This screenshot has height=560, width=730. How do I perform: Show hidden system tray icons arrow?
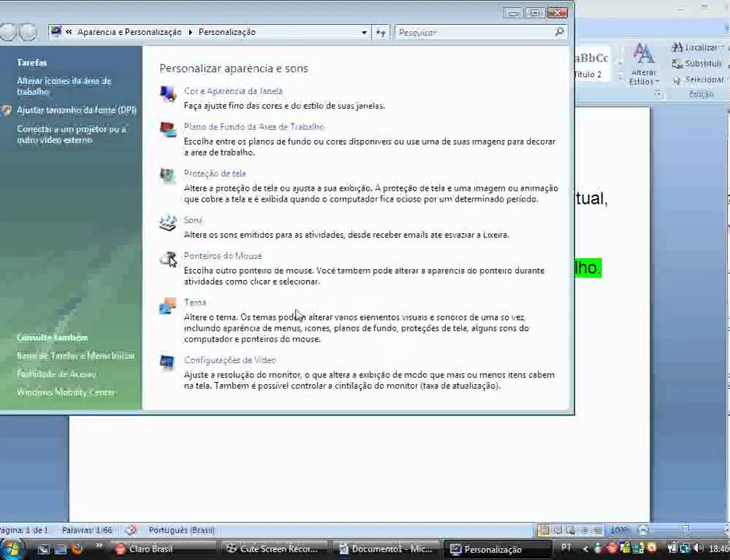tap(586, 549)
